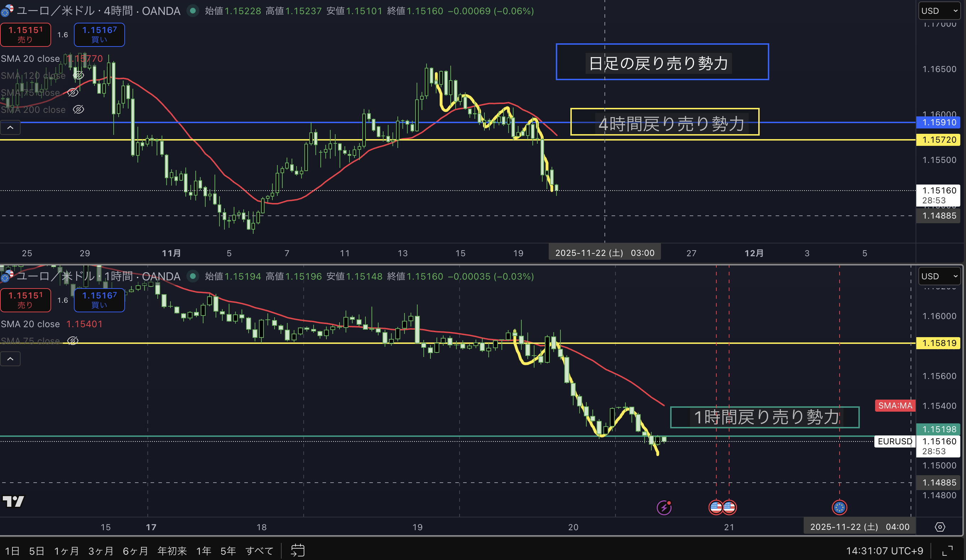Click the blue 買い buy button, lower chart
This screenshot has height=560, width=966.
pos(99,300)
